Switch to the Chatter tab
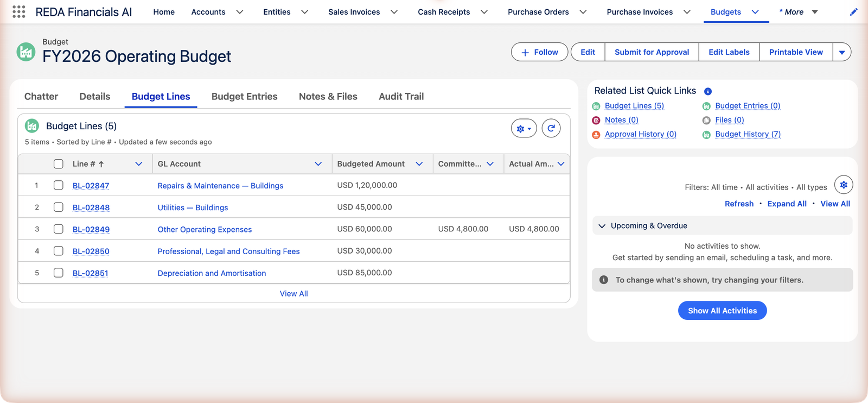 (x=41, y=96)
